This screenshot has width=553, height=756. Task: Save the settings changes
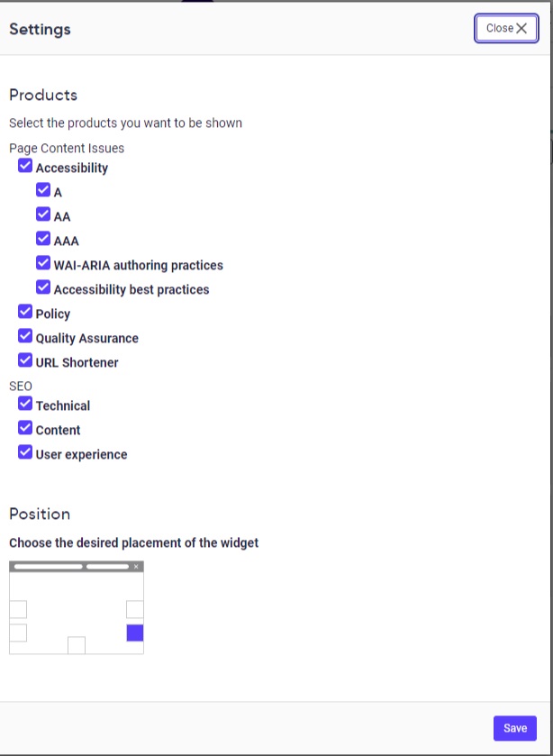pyautogui.click(x=514, y=728)
